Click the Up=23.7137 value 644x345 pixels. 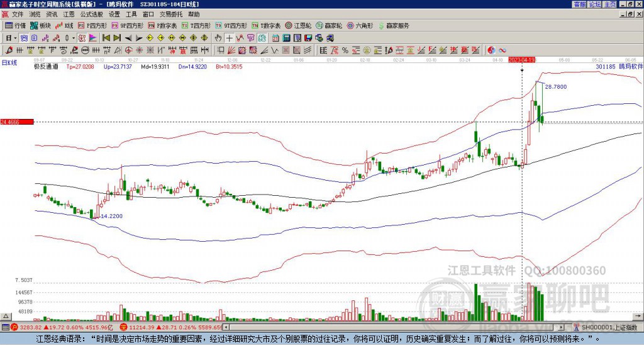(118, 67)
